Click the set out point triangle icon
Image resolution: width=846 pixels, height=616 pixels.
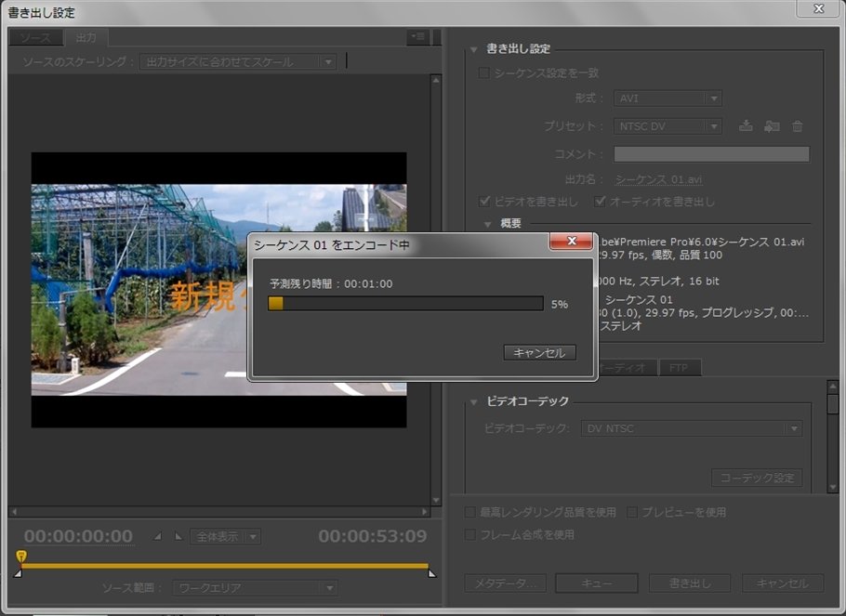[178, 536]
